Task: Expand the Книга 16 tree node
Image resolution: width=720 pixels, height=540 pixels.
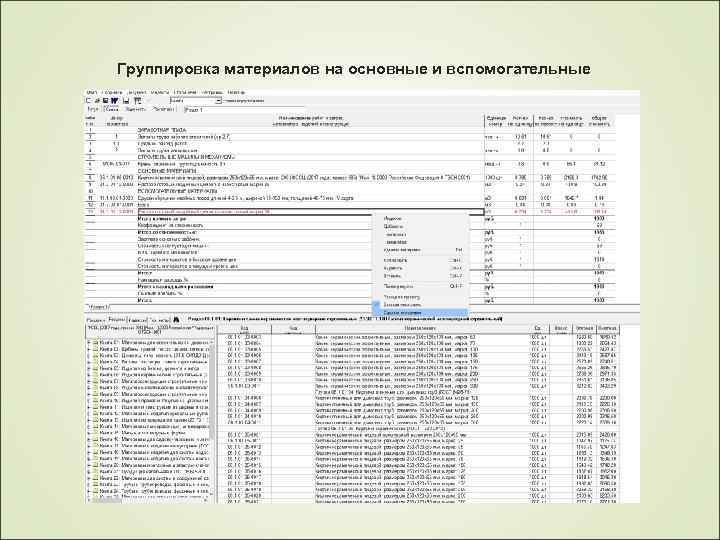Action: (x=89, y=439)
